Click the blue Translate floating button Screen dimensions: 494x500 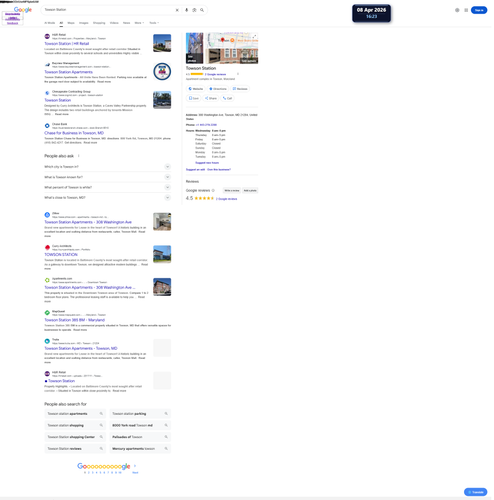(x=476, y=492)
